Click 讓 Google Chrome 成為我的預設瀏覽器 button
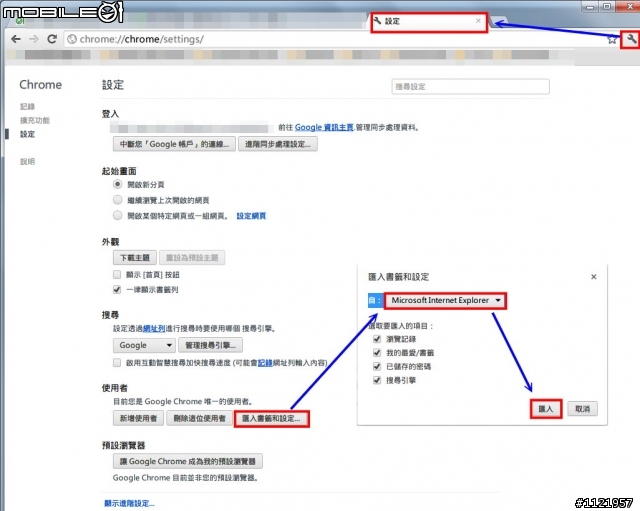The width and height of the screenshot is (640, 511). [187, 462]
